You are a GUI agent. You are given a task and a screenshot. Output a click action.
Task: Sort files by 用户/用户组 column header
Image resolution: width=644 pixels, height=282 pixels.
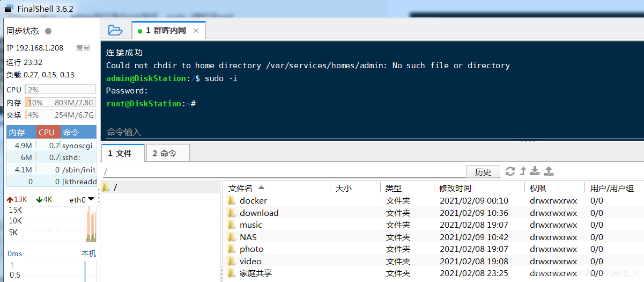[614, 188]
